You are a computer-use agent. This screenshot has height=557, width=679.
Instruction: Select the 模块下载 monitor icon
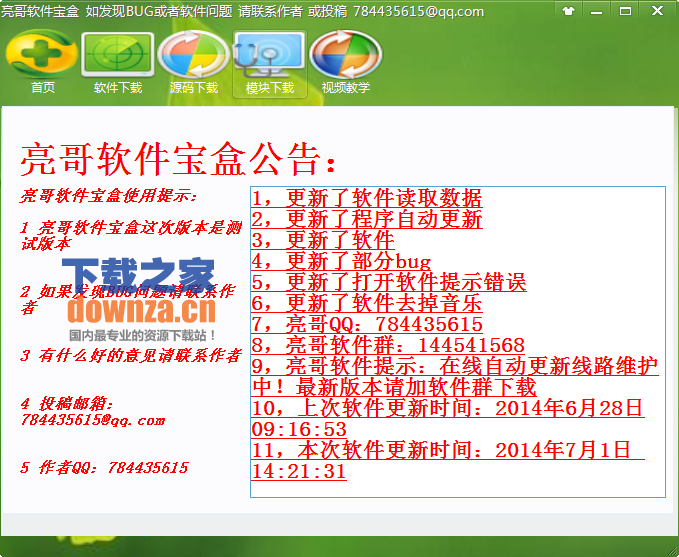[x=270, y=64]
